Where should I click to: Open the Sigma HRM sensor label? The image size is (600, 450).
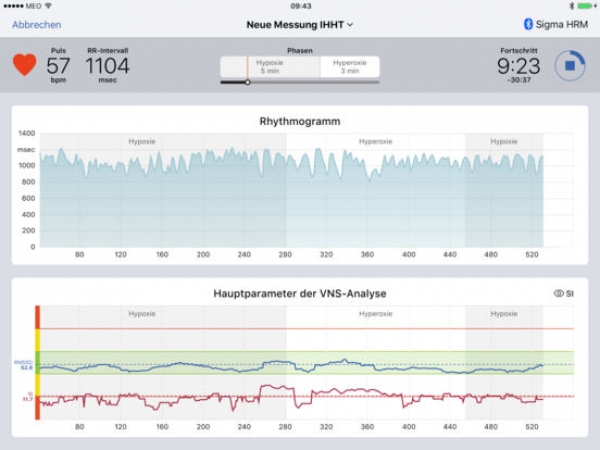coord(561,24)
